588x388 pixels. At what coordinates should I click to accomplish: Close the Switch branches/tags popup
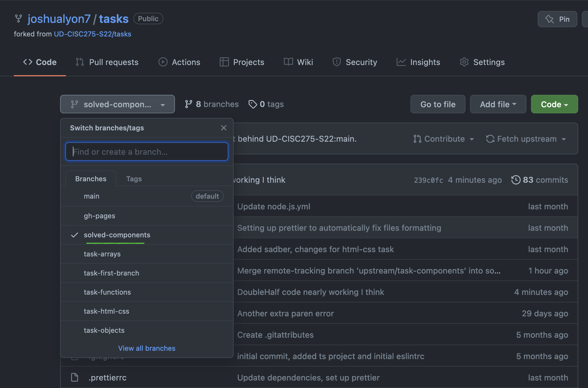224,128
